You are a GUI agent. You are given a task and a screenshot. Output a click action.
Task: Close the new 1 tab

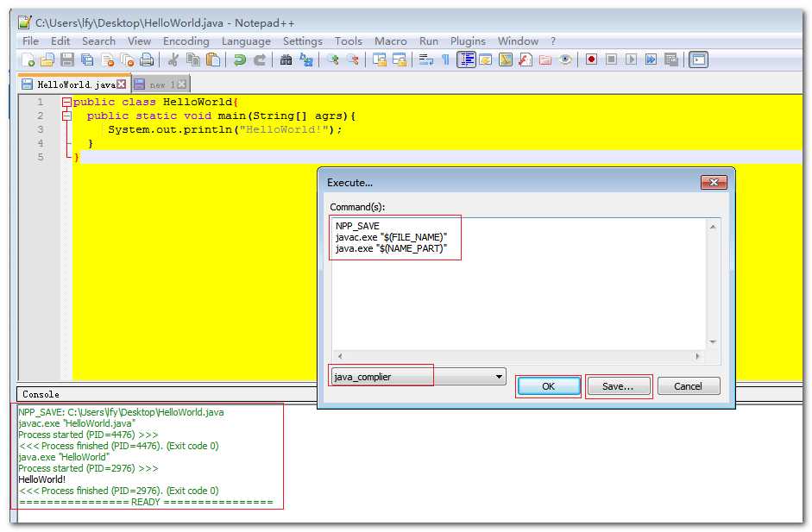click(x=182, y=84)
